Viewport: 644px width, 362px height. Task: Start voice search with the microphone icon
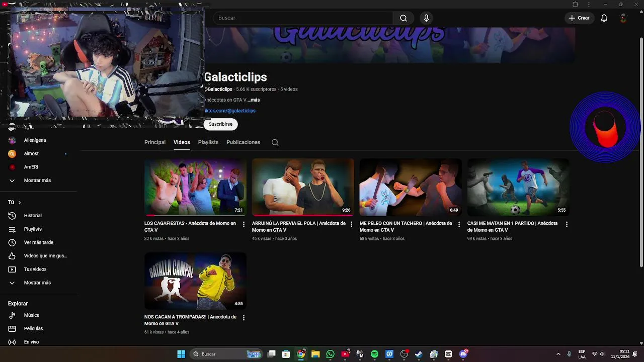(x=426, y=18)
